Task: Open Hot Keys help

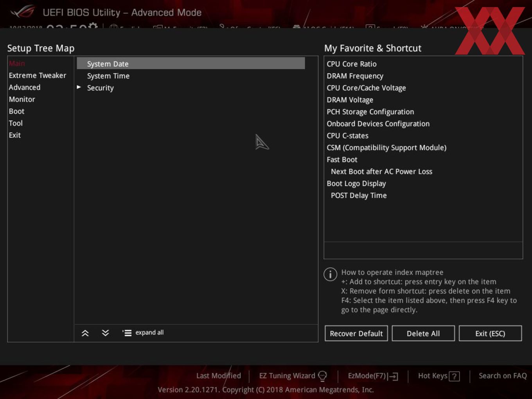Action: pos(432,376)
